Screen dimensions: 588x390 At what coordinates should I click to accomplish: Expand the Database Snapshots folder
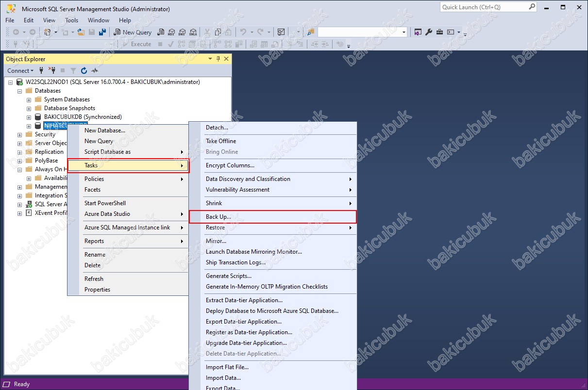pyautogui.click(x=29, y=108)
